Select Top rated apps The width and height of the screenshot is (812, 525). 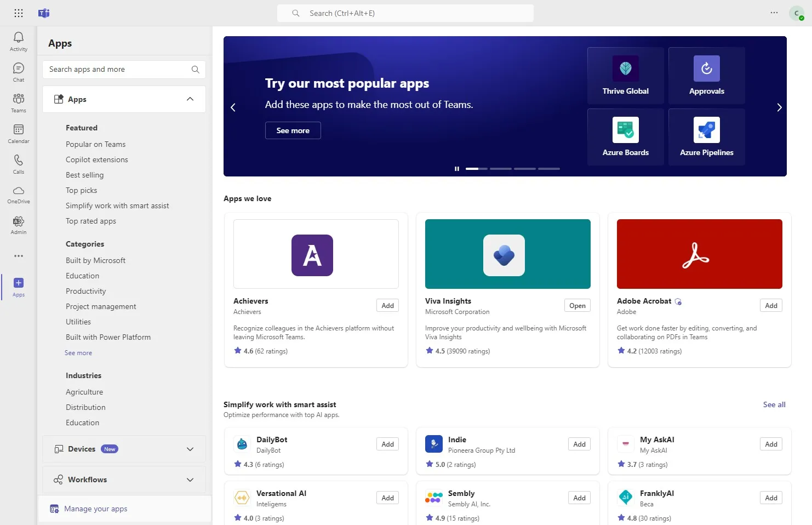tap(91, 221)
